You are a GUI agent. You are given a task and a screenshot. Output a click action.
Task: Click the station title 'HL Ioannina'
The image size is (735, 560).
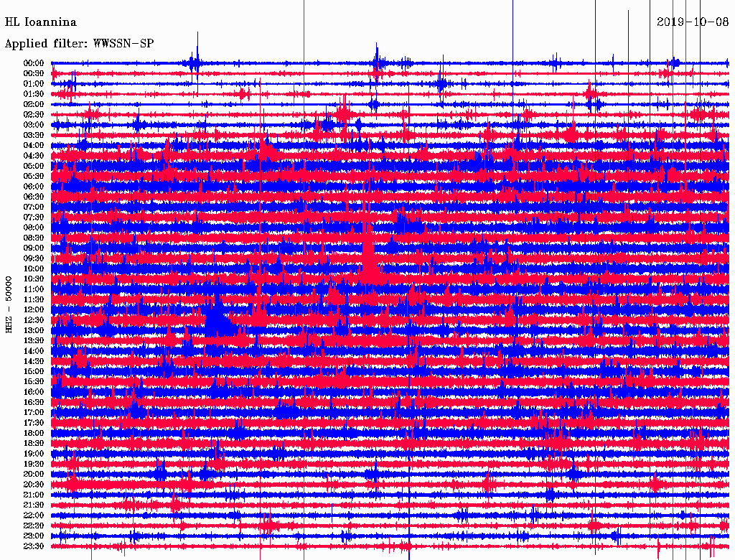coord(40,22)
